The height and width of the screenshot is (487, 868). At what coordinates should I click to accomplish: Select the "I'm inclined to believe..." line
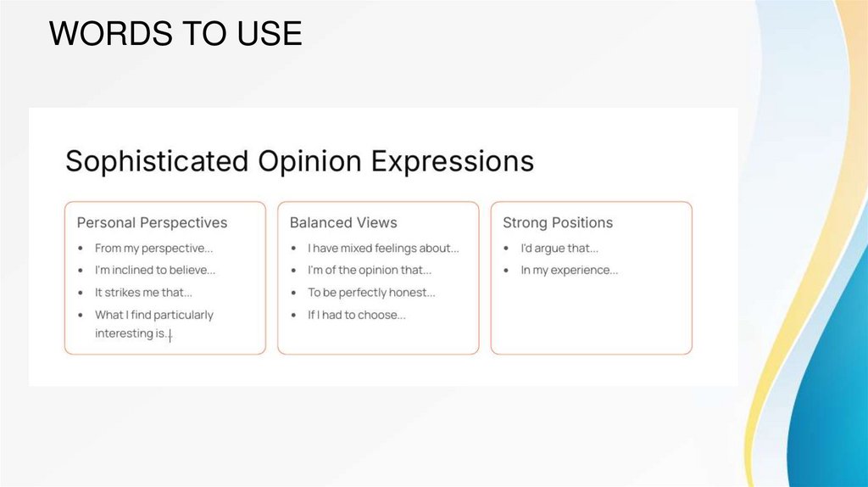(155, 271)
